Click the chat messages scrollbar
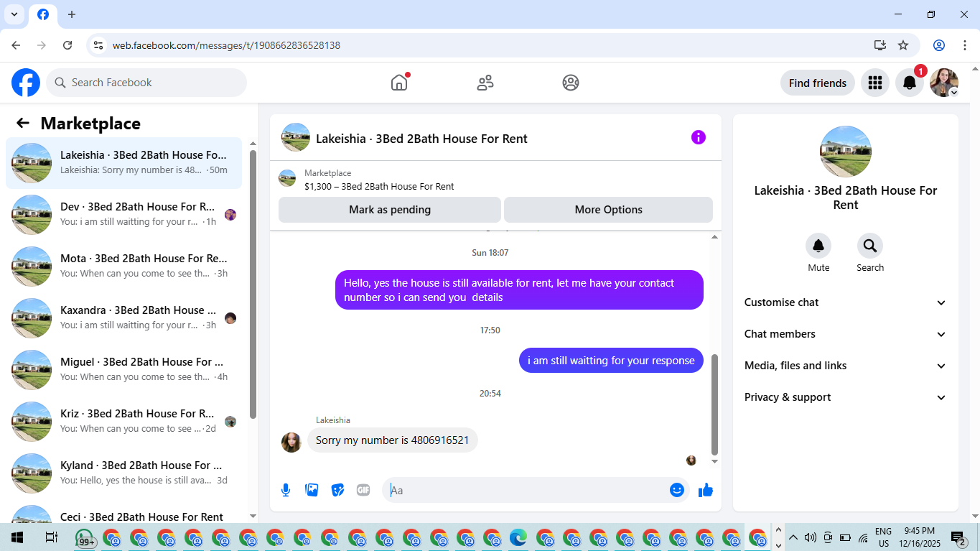980x551 pixels. (x=714, y=404)
